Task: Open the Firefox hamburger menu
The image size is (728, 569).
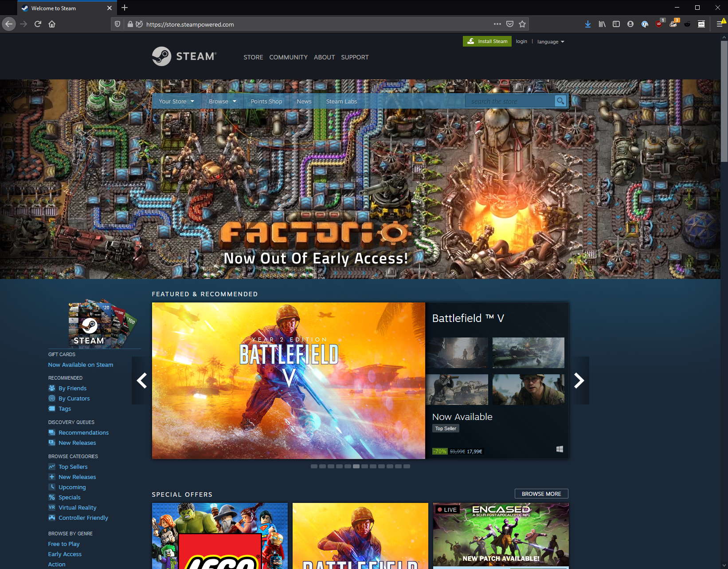Action: point(719,24)
